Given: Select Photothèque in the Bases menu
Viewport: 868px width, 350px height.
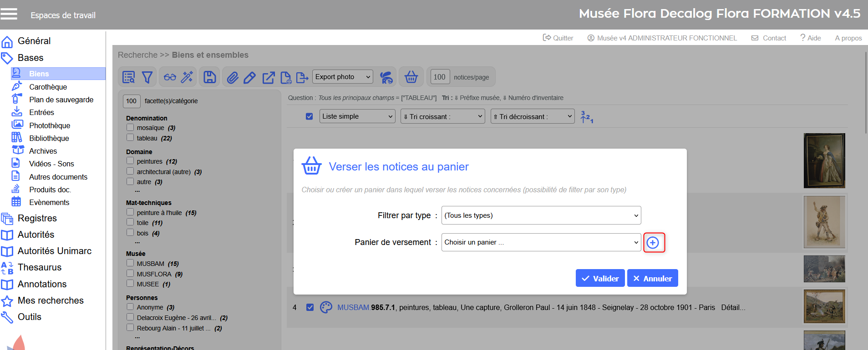Looking at the screenshot, I should click(x=50, y=125).
